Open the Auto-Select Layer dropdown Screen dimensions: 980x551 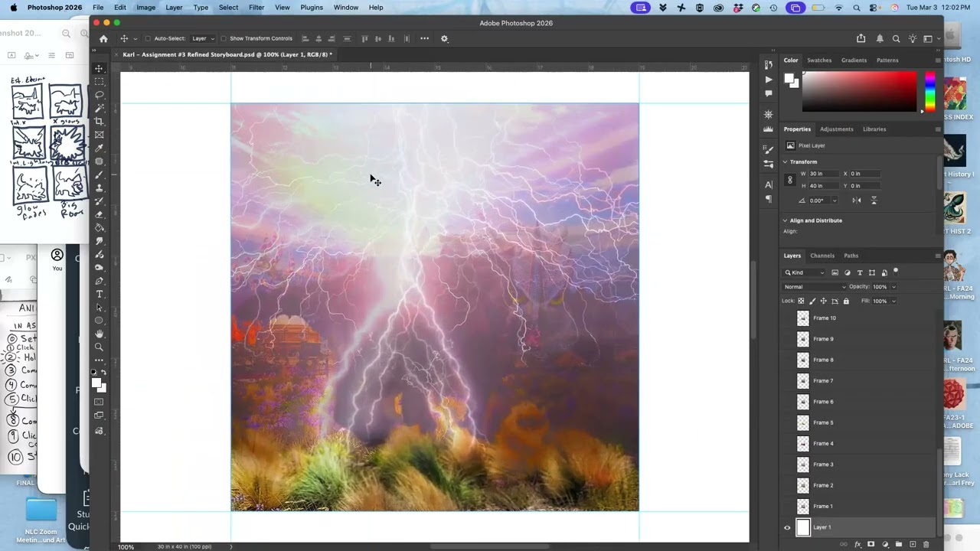[203, 38]
